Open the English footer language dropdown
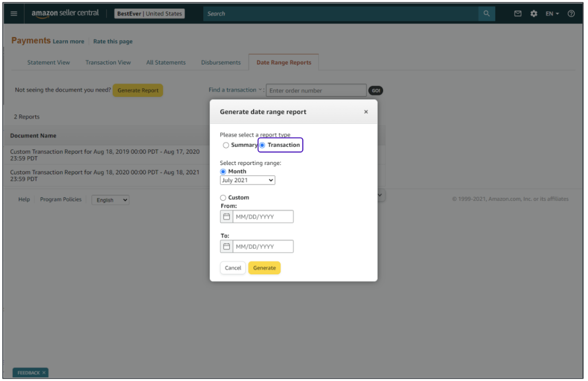 click(x=110, y=200)
